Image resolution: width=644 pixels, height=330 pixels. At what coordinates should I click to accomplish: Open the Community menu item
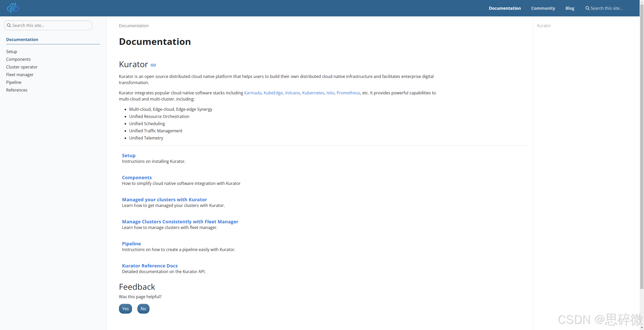coord(543,8)
